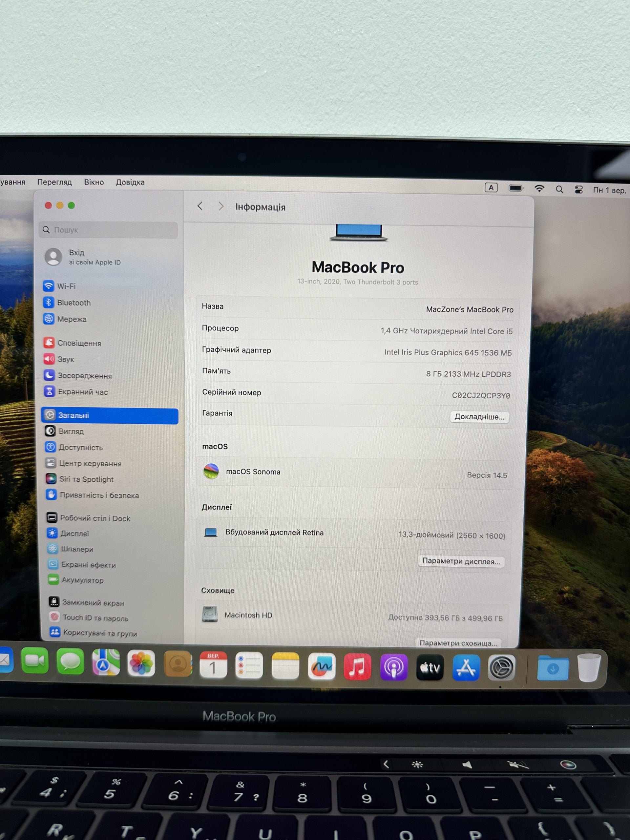
Task: Launch Photos from Dock
Action: coord(141,663)
